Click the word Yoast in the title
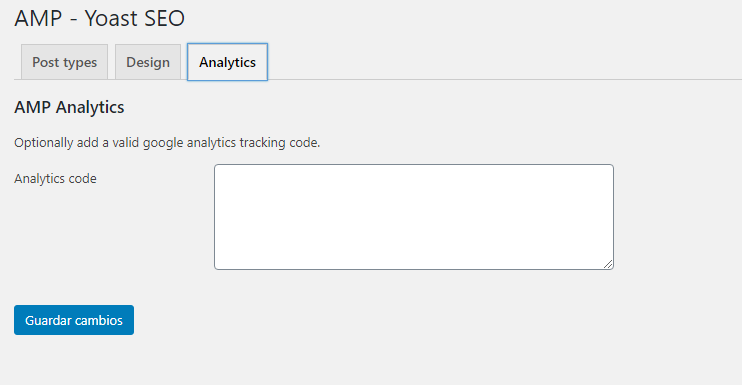The width and height of the screenshot is (742, 385). click(x=111, y=18)
